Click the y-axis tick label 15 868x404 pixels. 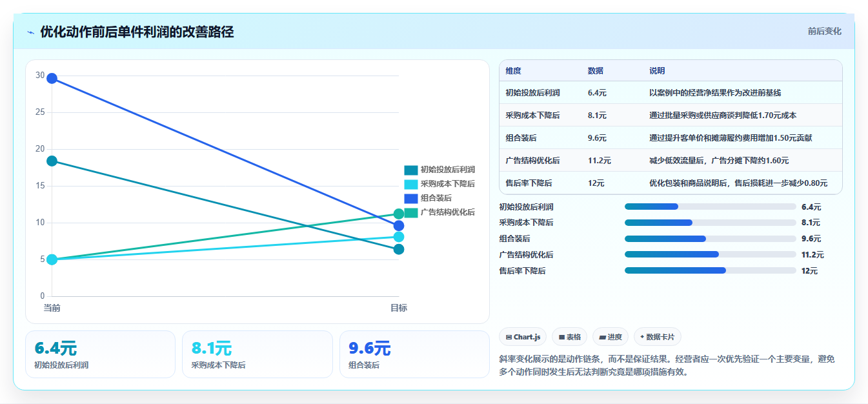click(x=40, y=186)
